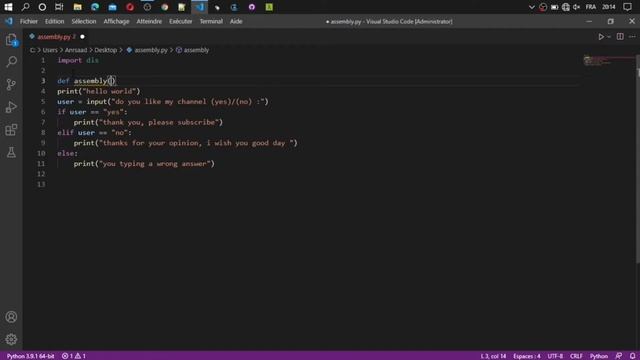
Task: Open the feedback icon in status bar
Action: 619,356
